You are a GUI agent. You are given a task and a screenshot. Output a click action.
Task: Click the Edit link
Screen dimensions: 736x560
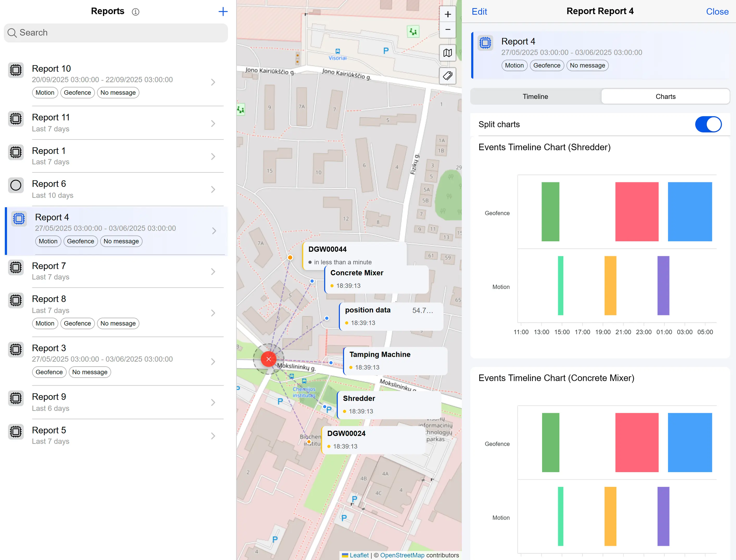tap(479, 12)
